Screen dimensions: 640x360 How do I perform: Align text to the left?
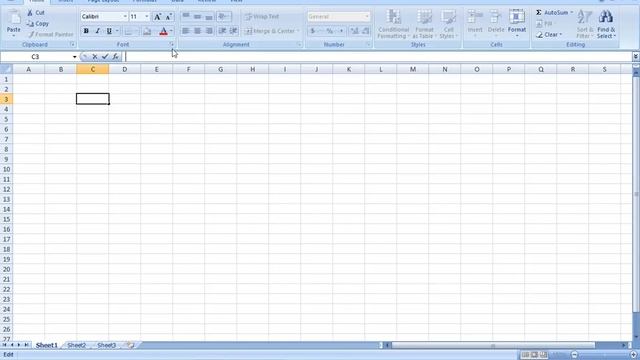[x=186, y=31]
